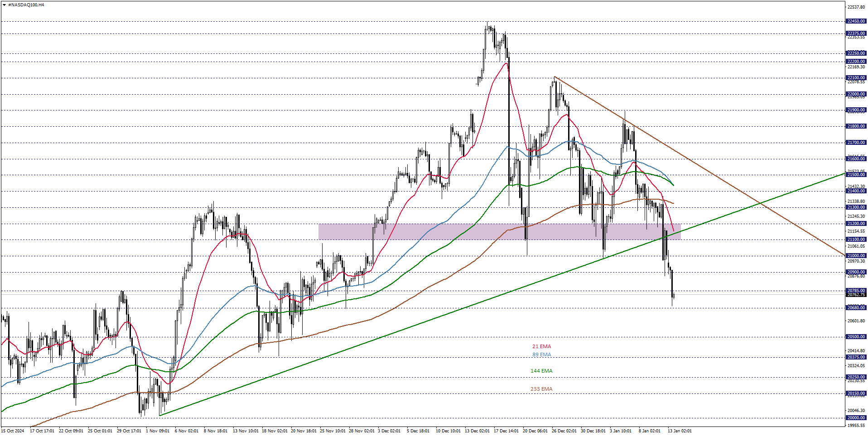
Task: Click the 20680.00 price level label
Action: [856, 308]
